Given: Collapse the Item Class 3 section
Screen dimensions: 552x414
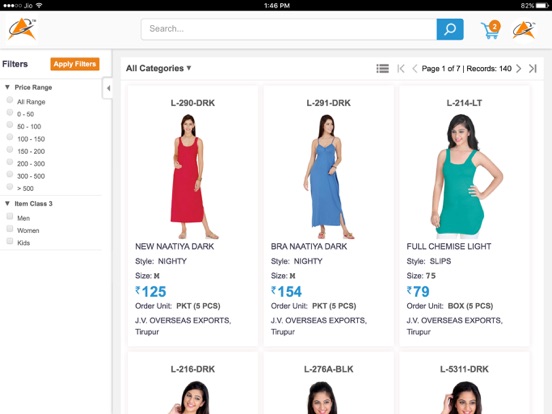Looking at the screenshot, I should tap(7, 203).
